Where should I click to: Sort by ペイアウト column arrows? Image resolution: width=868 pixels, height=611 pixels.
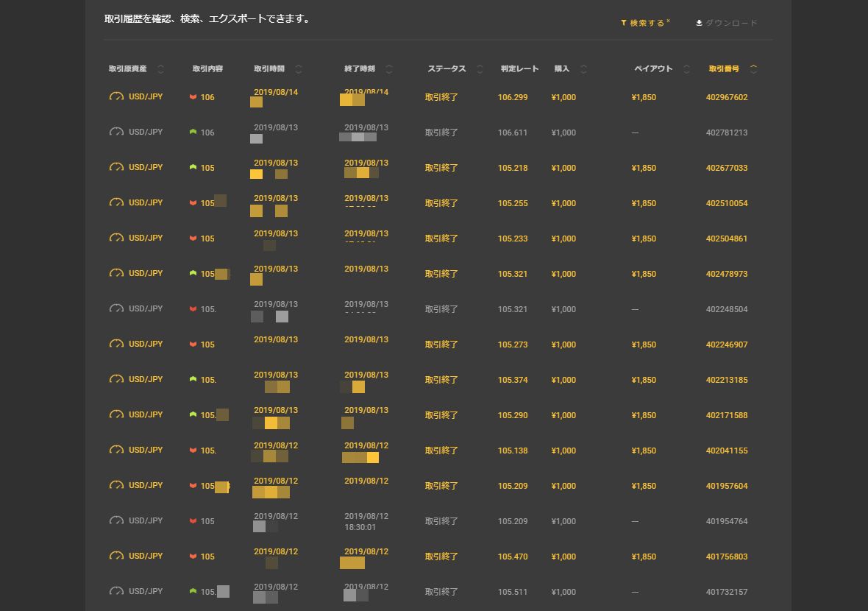coord(687,68)
